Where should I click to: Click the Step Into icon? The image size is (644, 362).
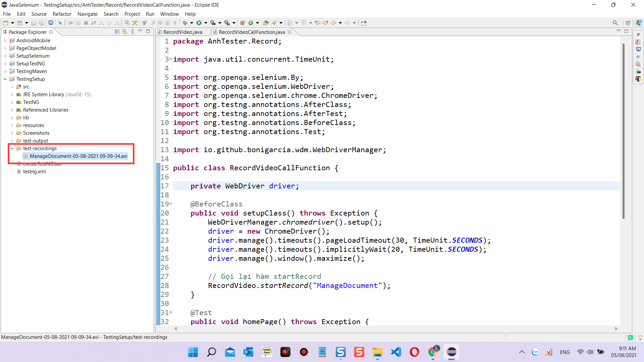click(x=101, y=23)
